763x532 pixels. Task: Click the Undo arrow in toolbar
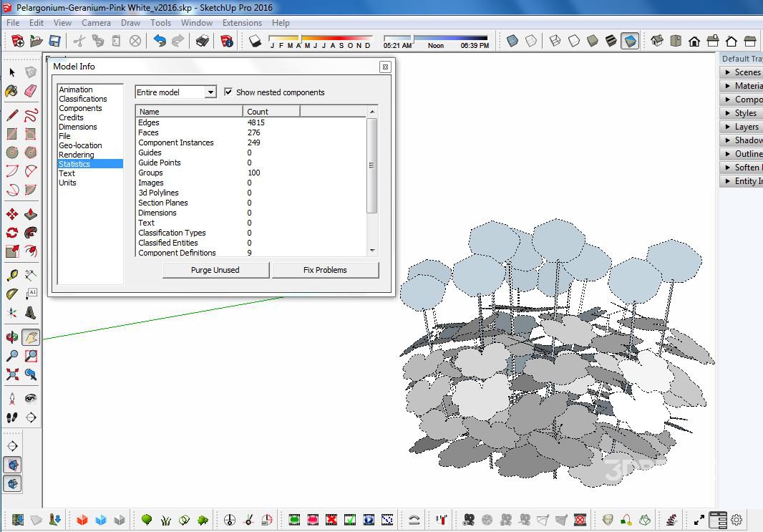(160, 41)
